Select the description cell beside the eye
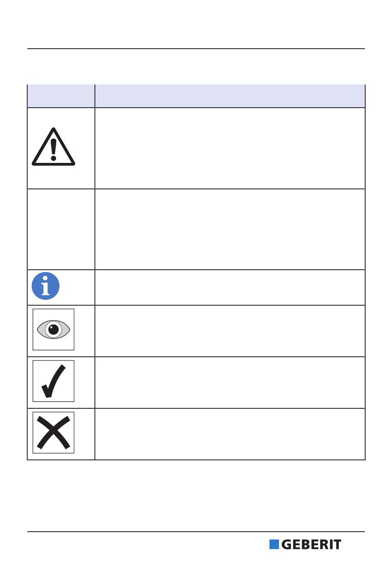 pos(230,331)
